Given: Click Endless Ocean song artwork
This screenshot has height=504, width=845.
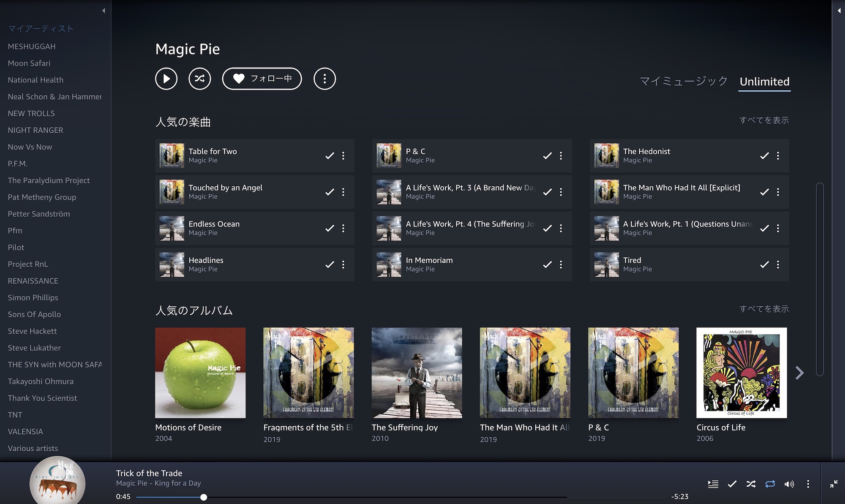Looking at the screenshot, I should [x=172, y=228].
